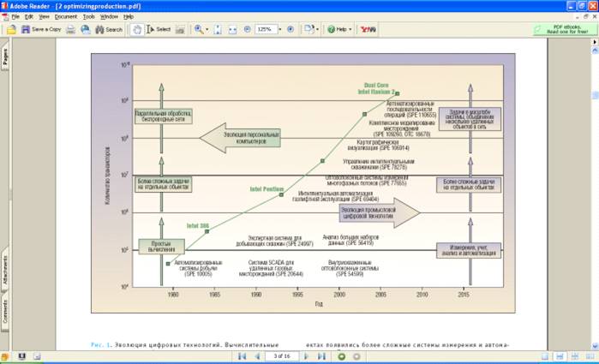Click the round plus zoom in button
The image size is (599, 364).
(x=290, y=29)
